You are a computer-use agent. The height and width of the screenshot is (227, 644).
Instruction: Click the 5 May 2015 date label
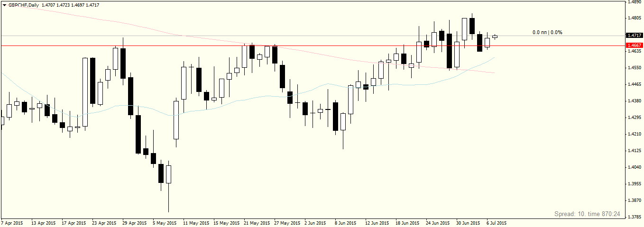point(164,223)
